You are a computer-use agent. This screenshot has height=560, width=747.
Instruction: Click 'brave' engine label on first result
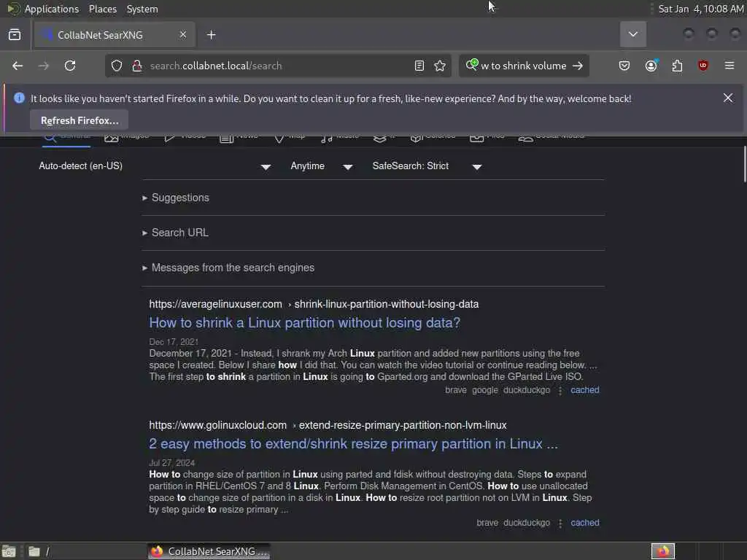(x=456, y=390)
